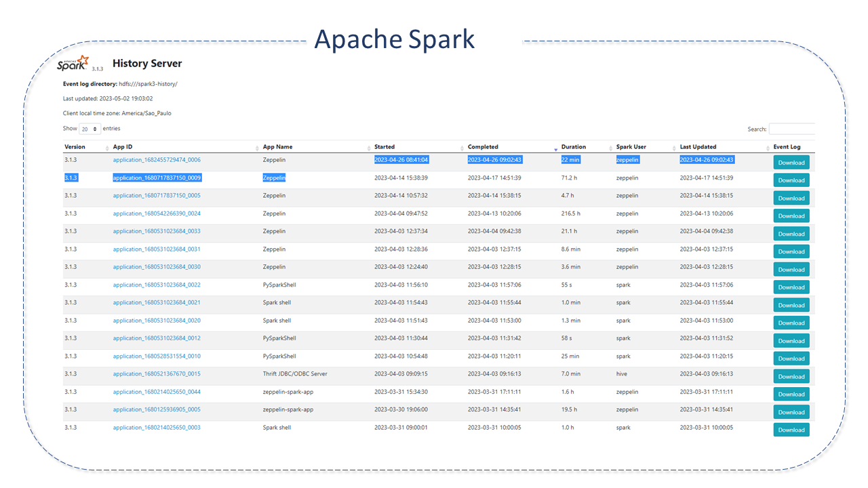Open application_1680531023684_0012 link
Image resolution: width=868 pixels, height=488 pixels.
click(157, 338)
